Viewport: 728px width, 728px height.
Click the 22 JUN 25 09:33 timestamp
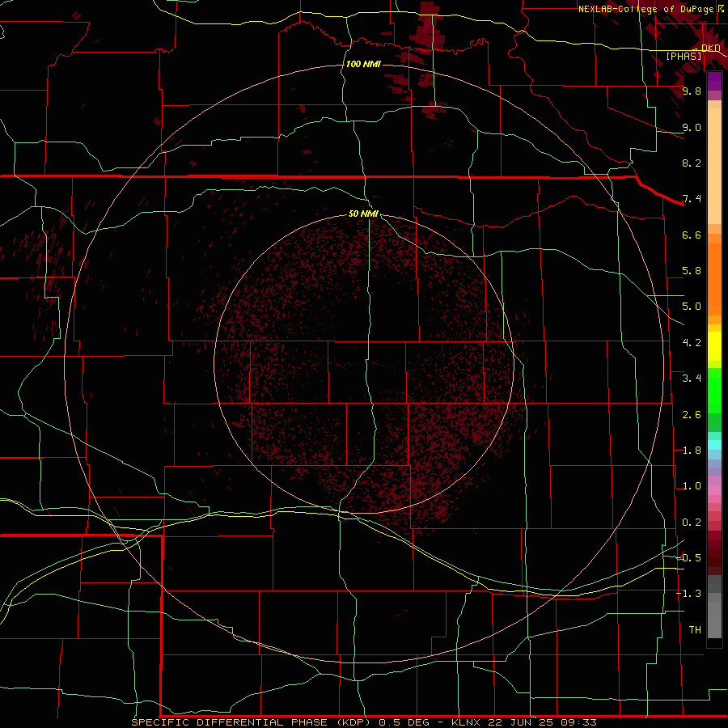pyautogui.click(x=542, y=722)
